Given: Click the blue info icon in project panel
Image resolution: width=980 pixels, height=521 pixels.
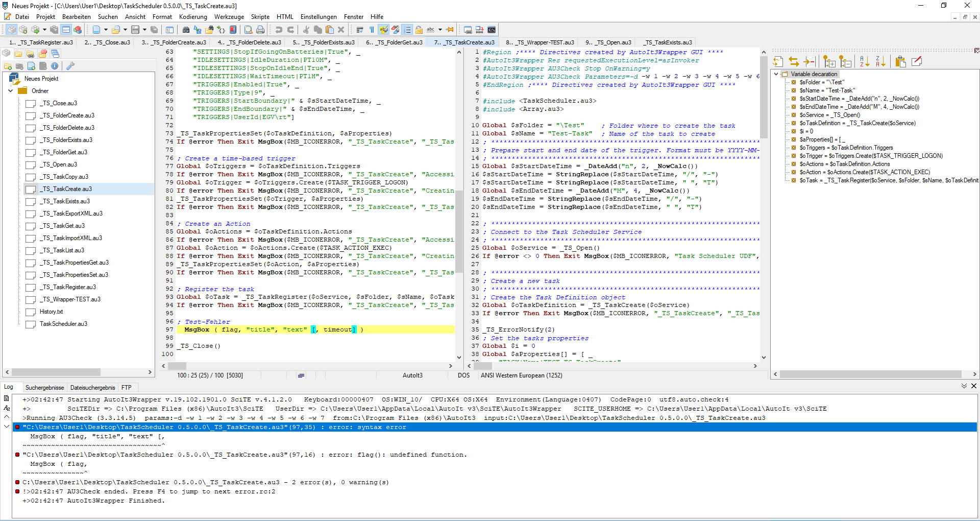Looking at the screenshot, I should click(x=55, y=66).
